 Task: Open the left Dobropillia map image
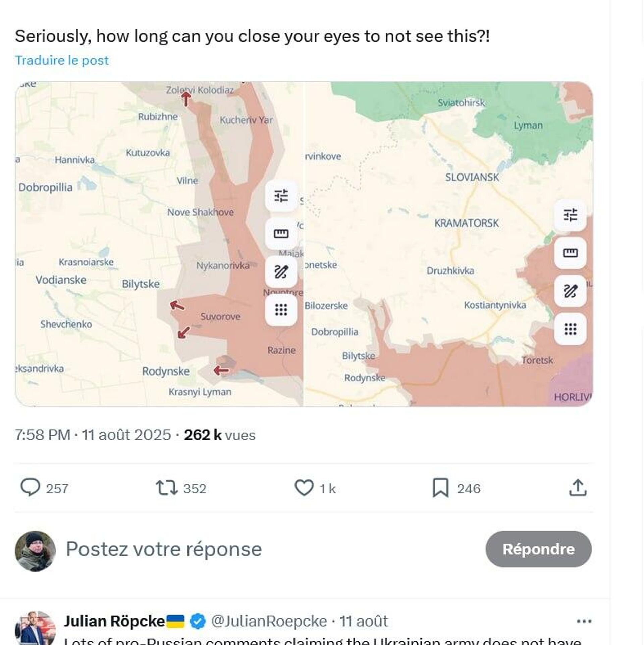(101, 235)
